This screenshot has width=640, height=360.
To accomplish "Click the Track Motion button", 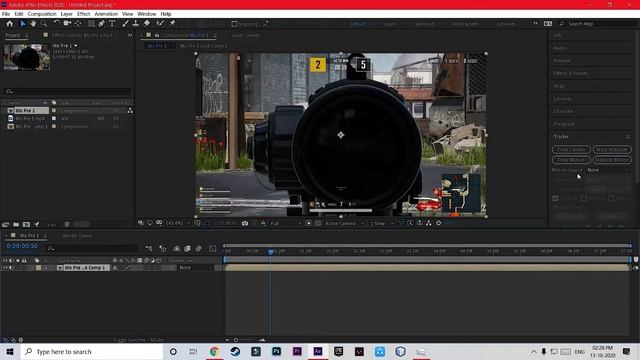I will (571, 160).
